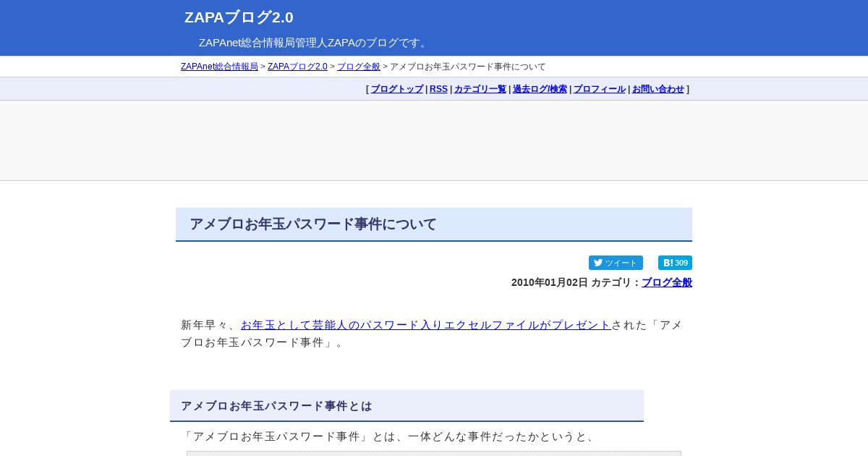Image resolution: width=868 pixels, height=456 pixels.
Task: Go to ブログトップ in navigation bar
Action: point(397,89)
